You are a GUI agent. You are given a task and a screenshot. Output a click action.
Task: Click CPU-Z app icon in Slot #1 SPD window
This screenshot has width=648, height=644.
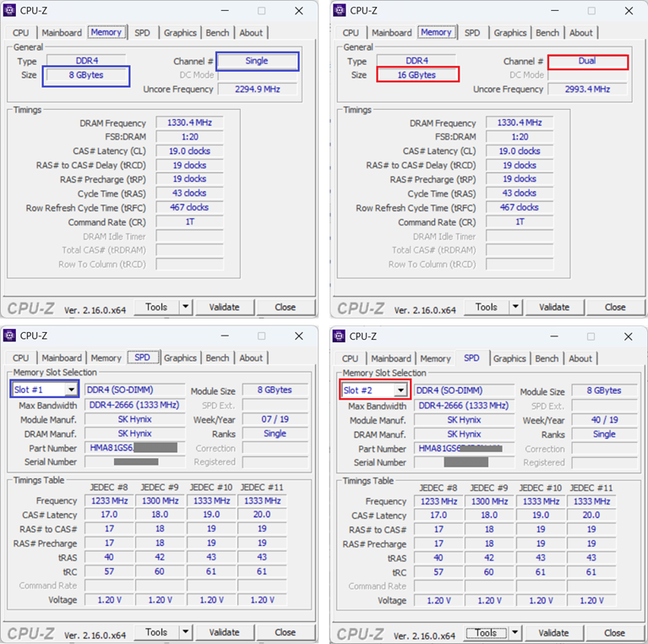(9, 336)
